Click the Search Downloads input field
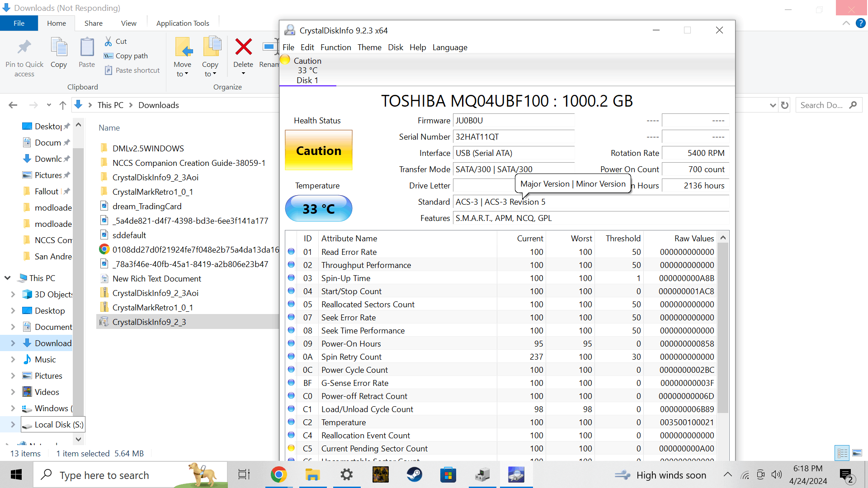The image size is (868, 488). point(821,105)
